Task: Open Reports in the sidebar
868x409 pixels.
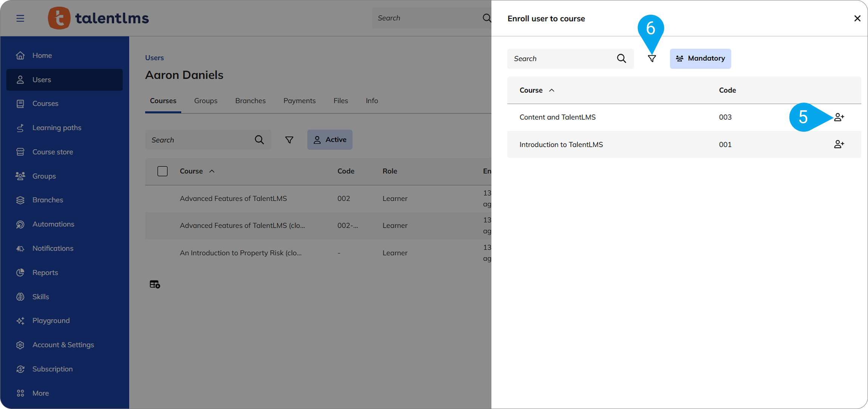Action: (64, 272)
